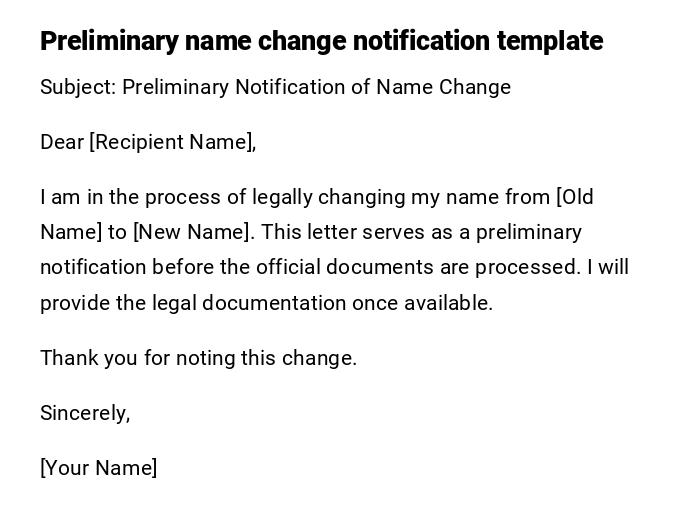
Task: Click the "[Old" placeholder text
Action: [575, 197]
